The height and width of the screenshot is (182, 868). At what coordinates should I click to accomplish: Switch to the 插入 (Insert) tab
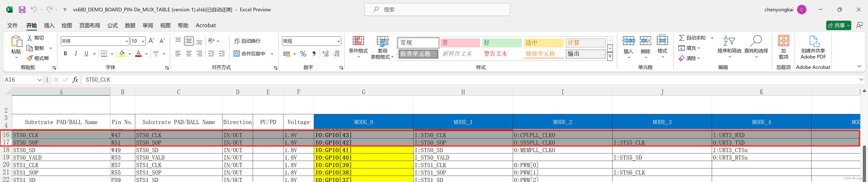49,25
